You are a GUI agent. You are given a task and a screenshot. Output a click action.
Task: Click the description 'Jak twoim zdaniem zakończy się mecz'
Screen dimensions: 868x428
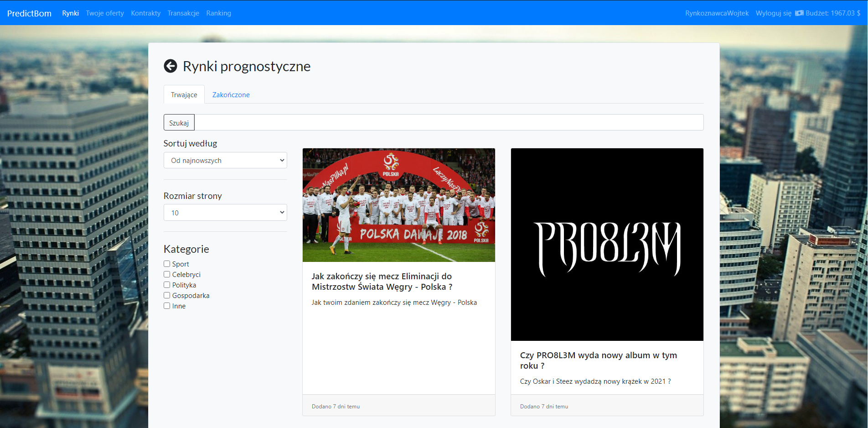(x=394, y=303)
